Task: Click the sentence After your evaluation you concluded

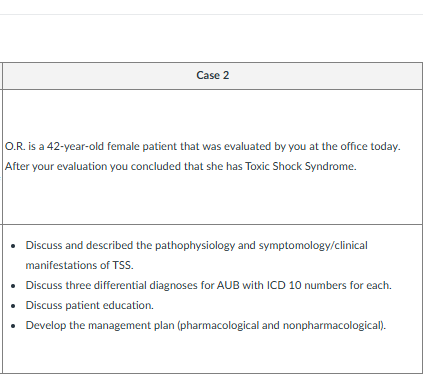Action: click(x=180, y=166)
